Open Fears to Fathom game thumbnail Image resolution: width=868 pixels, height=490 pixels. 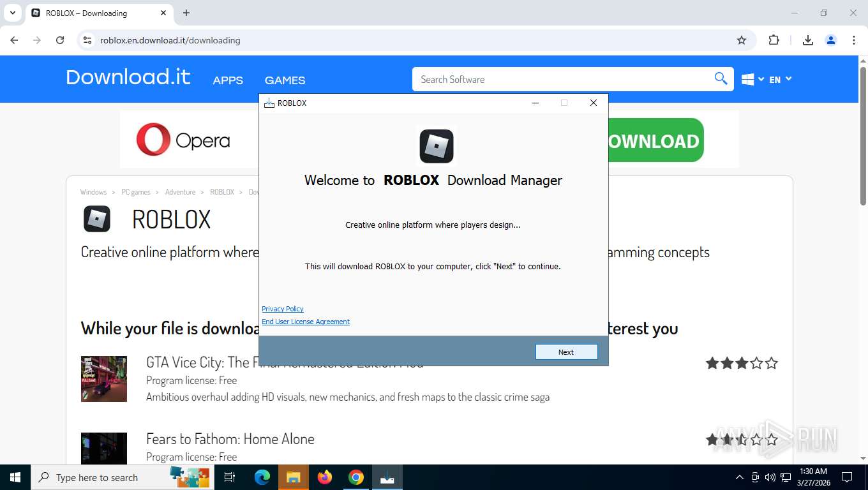104,449
